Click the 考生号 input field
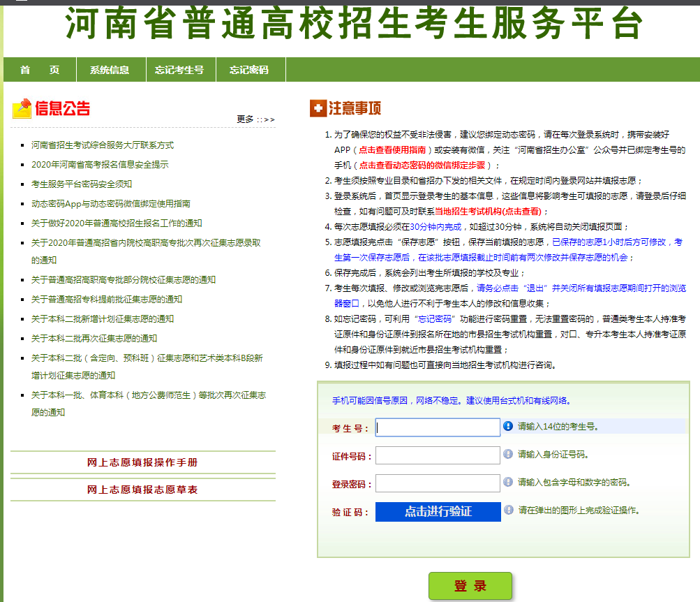The image size is (700, 602). [438, 427]
